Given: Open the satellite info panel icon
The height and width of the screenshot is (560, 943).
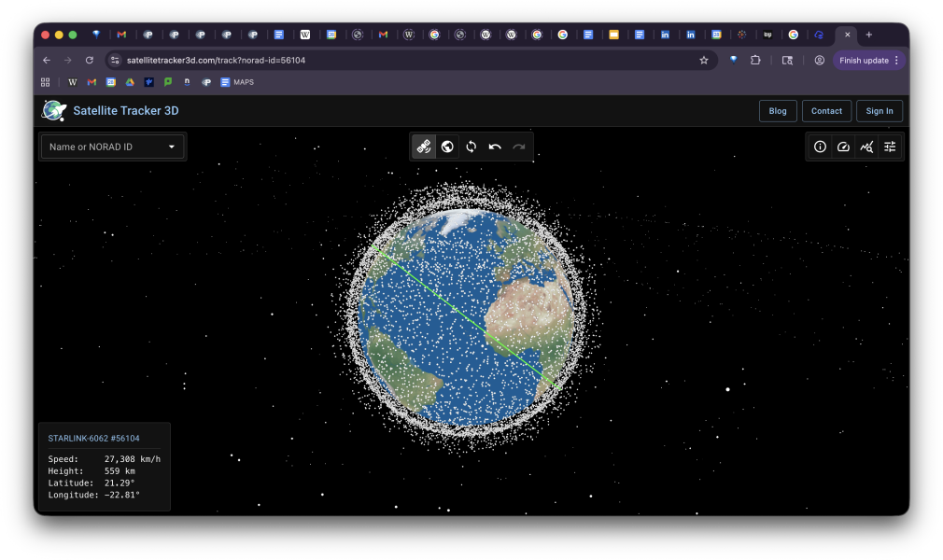Looking at the screenshot, I should point(820,147).
